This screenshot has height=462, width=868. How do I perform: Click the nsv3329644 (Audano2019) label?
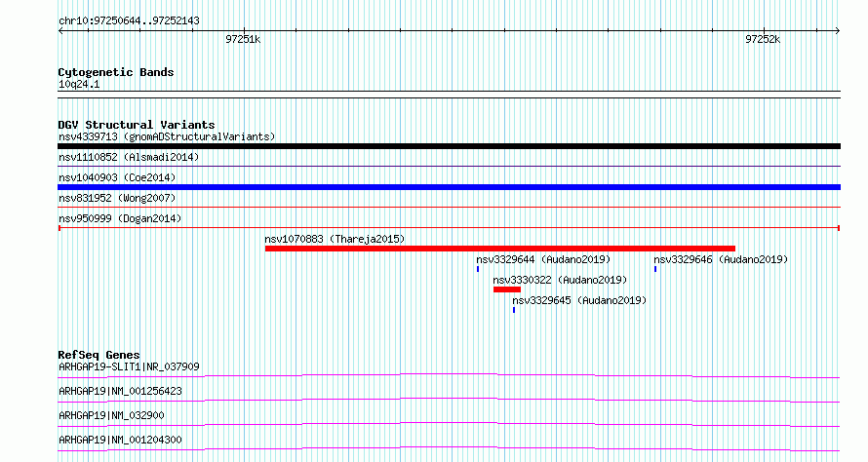pyautogui.click(x=543, y=259)
